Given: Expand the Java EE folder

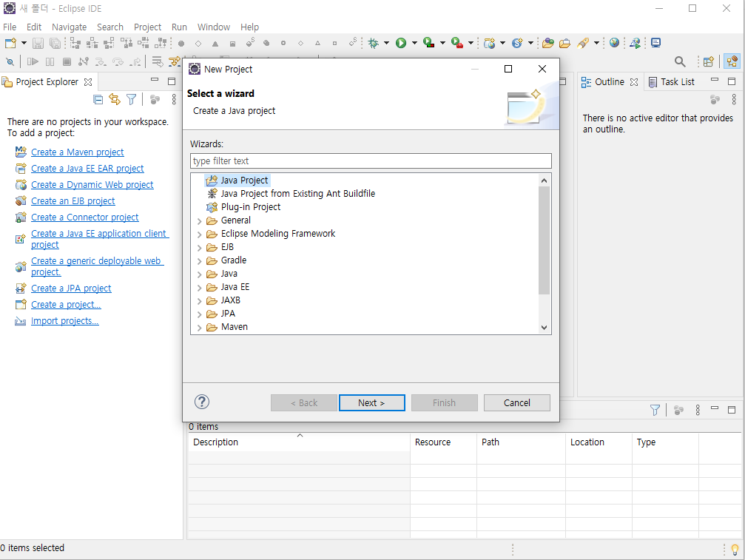Looking at the screenshot, I should click(x=200, y=287).
